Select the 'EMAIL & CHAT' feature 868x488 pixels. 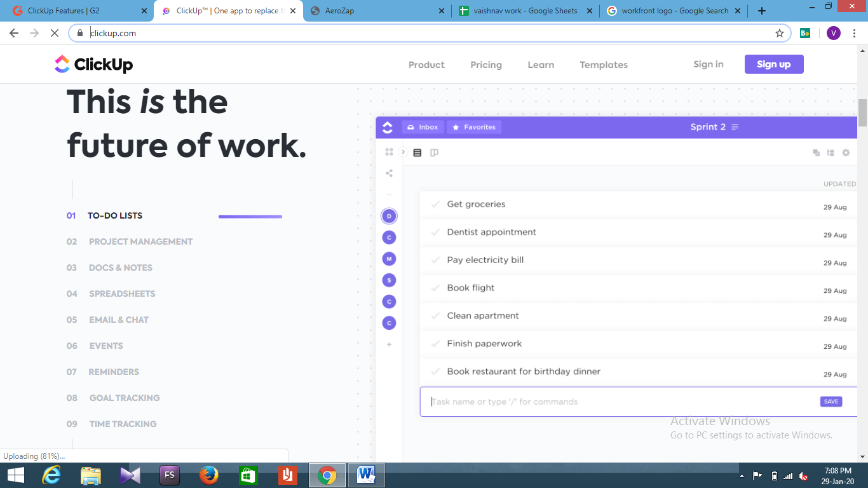click(x=119, y=320)
